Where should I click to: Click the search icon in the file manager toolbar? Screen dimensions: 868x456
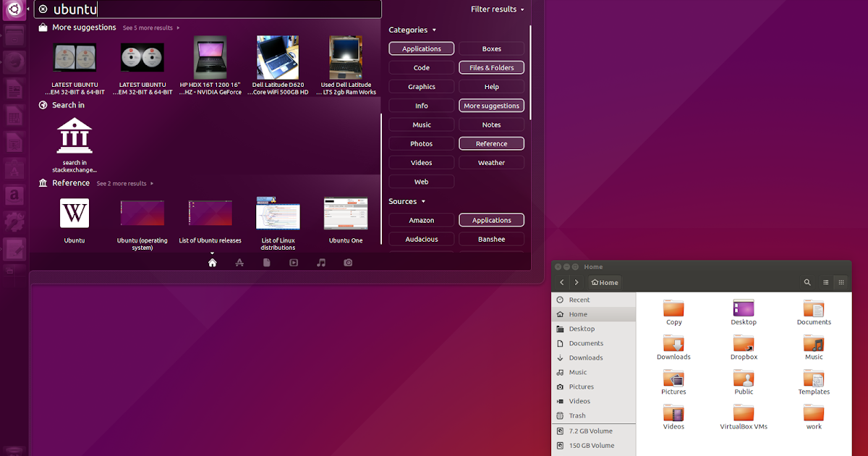coord(807,282)
